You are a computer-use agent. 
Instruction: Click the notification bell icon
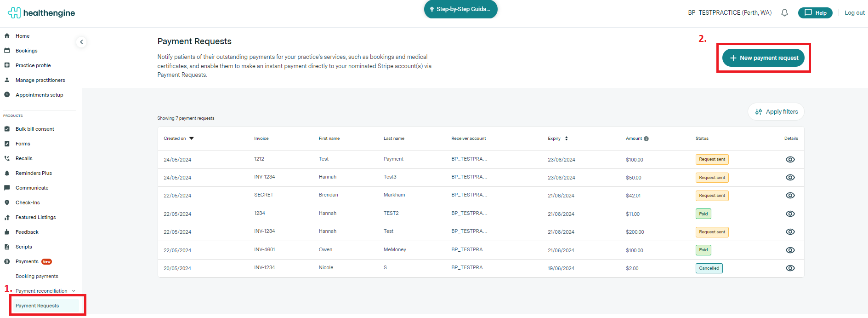784,13
